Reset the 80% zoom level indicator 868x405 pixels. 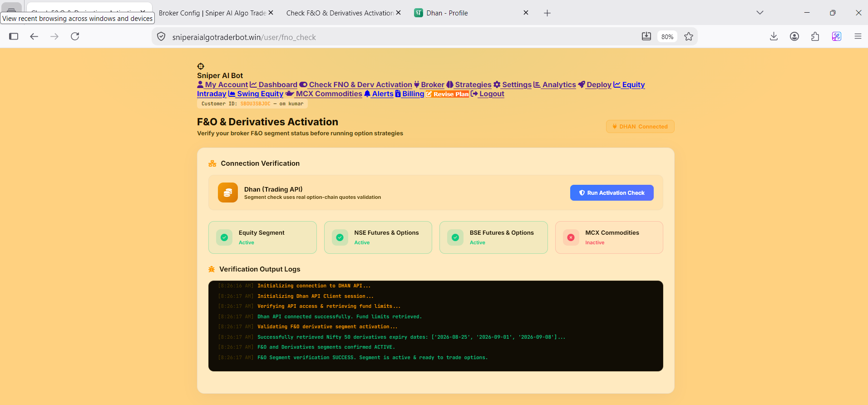[x=667, y=37]
